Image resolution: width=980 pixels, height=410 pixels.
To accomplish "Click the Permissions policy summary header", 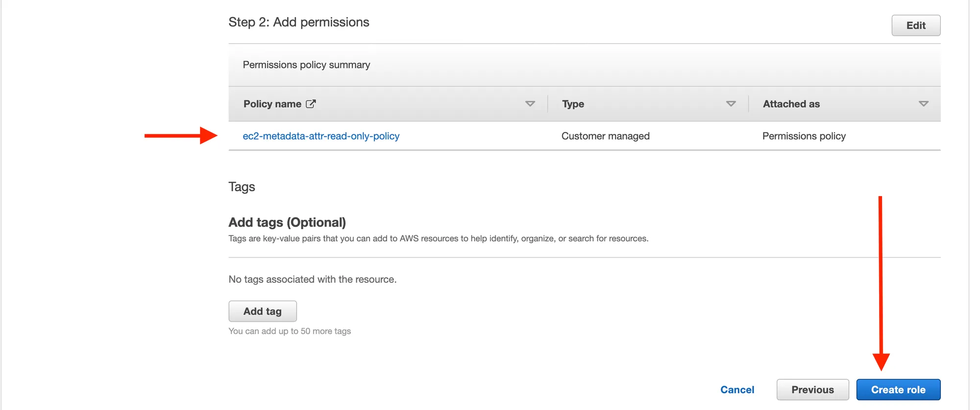I will (306, 65).
